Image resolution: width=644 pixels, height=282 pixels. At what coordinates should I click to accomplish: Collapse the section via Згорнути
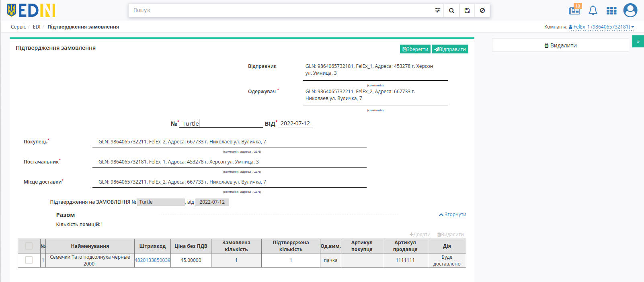453,215
